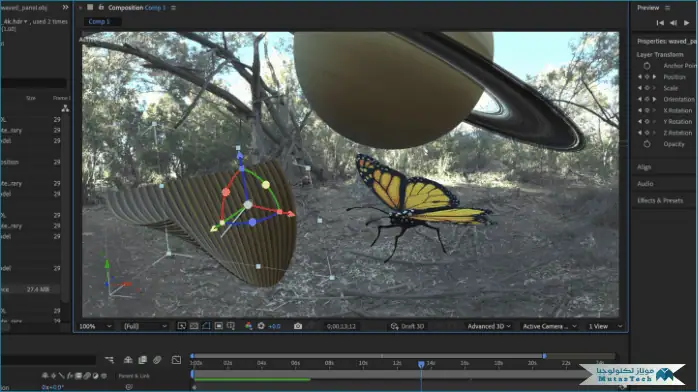Toggle mask and shape path visibility

coord(206,326)
